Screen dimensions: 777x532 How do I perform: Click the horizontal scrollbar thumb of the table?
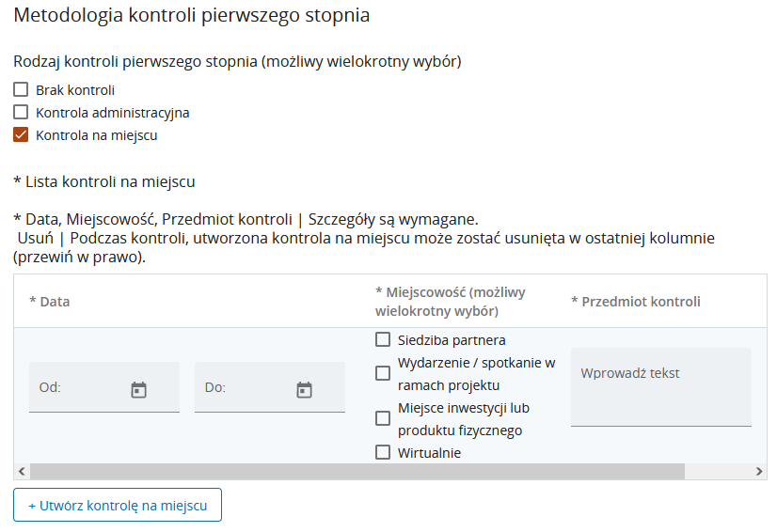coord(376,471)
